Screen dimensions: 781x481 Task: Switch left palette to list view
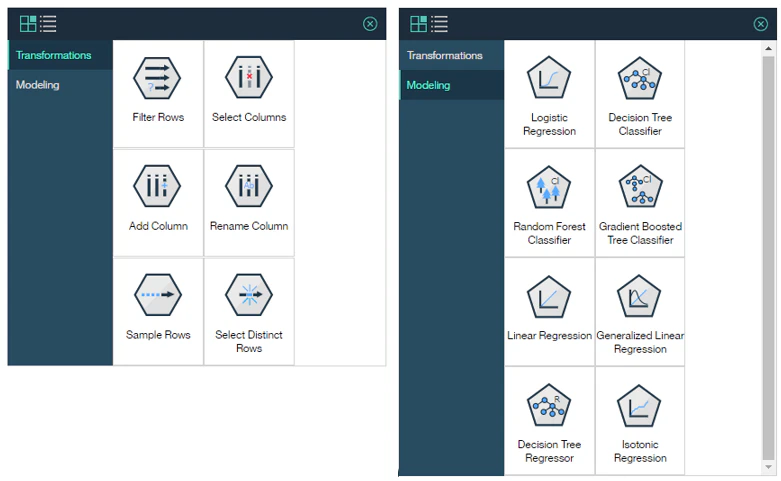pos(48,23)
